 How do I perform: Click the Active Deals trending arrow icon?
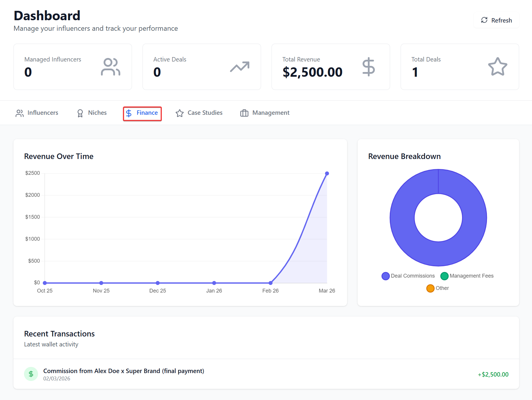pos(240,67)
